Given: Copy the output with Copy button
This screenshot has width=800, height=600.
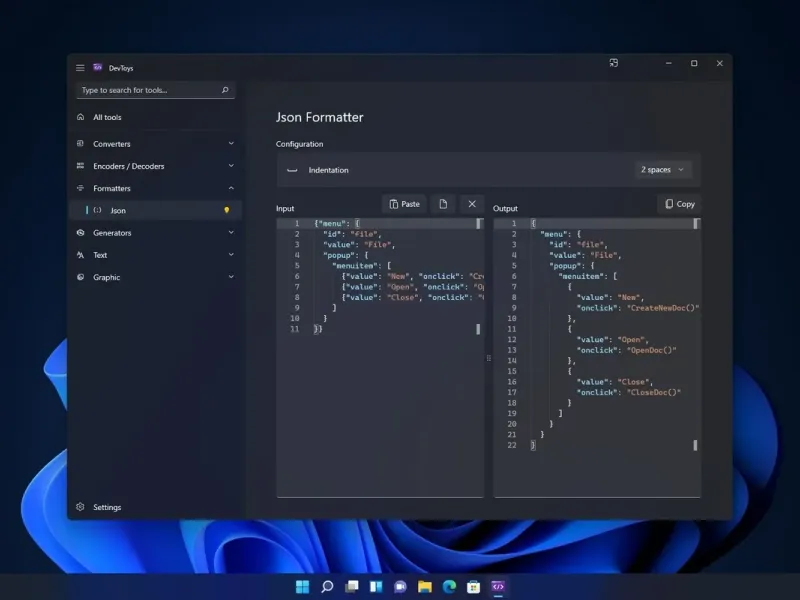Looking at the screenshot, I should pyautogui.click(x=680, y=204).
